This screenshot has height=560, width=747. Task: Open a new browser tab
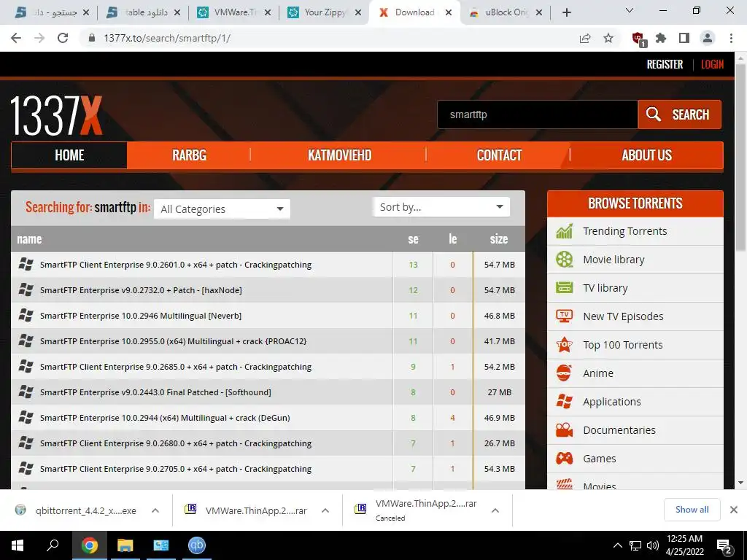click(566, 12)
